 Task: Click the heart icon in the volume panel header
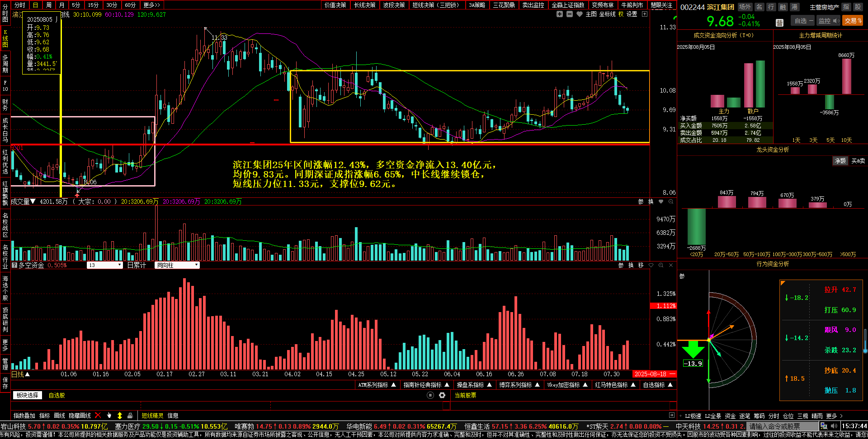tap(661, 201)
